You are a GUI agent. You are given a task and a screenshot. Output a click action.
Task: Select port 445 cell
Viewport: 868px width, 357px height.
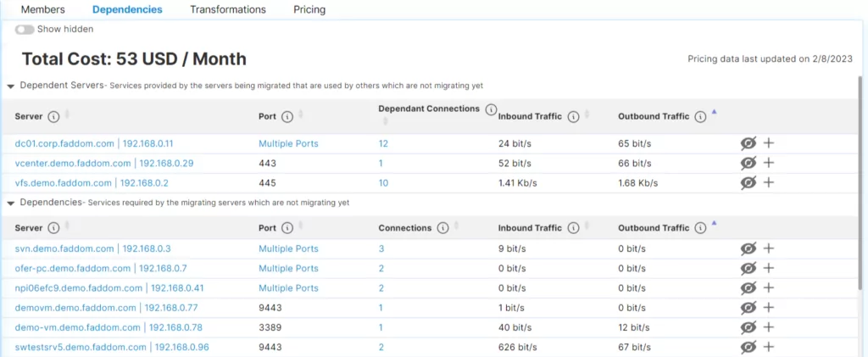[x=267, y=183]
